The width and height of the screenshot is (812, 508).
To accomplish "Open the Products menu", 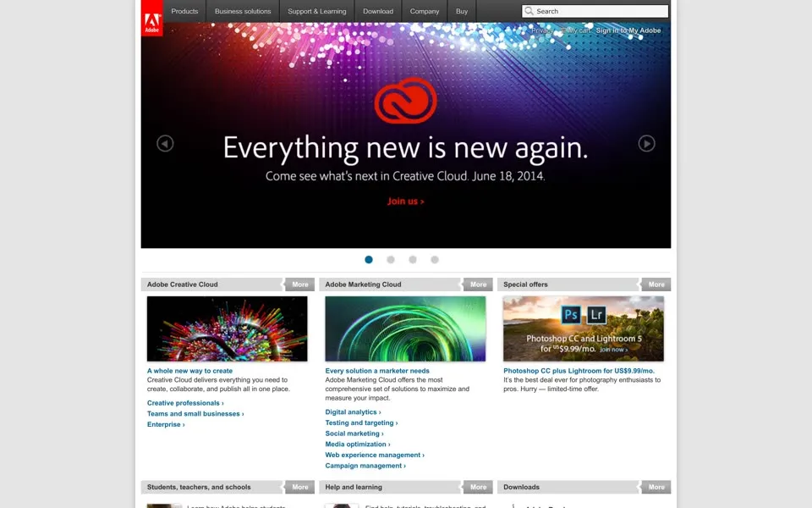I will (x=184, y=11).
